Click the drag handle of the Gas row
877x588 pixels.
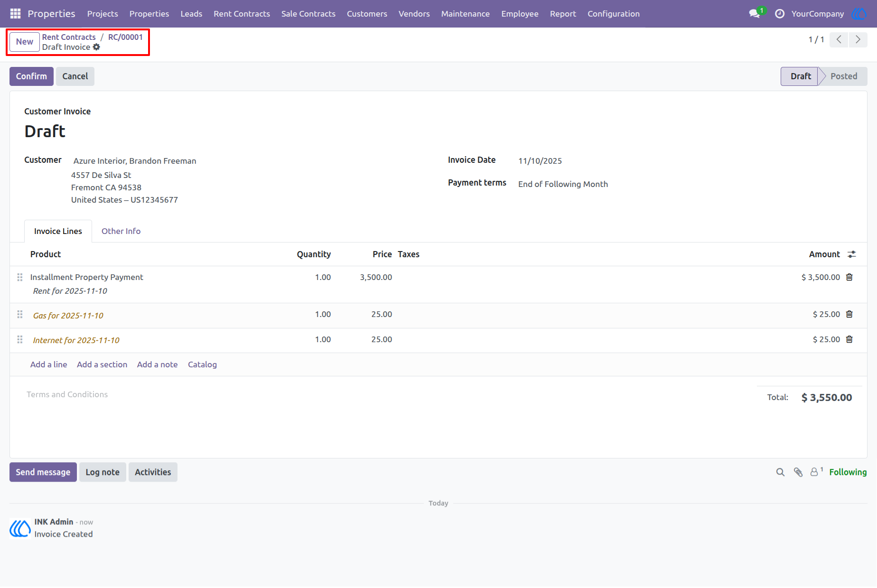pos(20,314)
